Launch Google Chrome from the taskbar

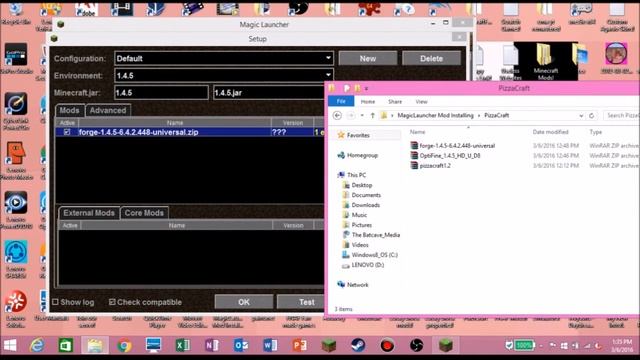coord(124,346)
